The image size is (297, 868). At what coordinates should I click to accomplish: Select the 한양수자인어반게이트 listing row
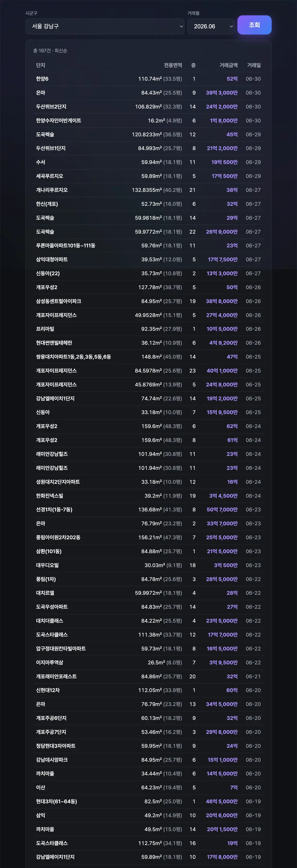[148, 121]
